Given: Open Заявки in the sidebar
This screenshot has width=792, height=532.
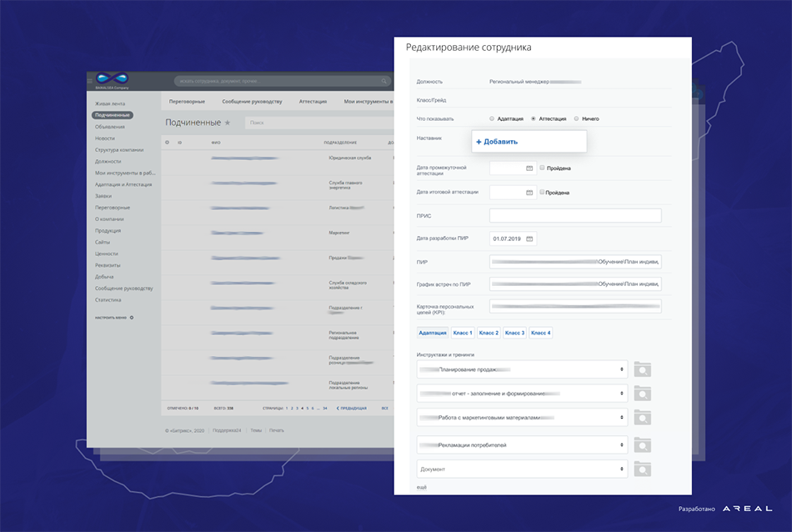Looking at the screenshot, I should coord(103,196).
